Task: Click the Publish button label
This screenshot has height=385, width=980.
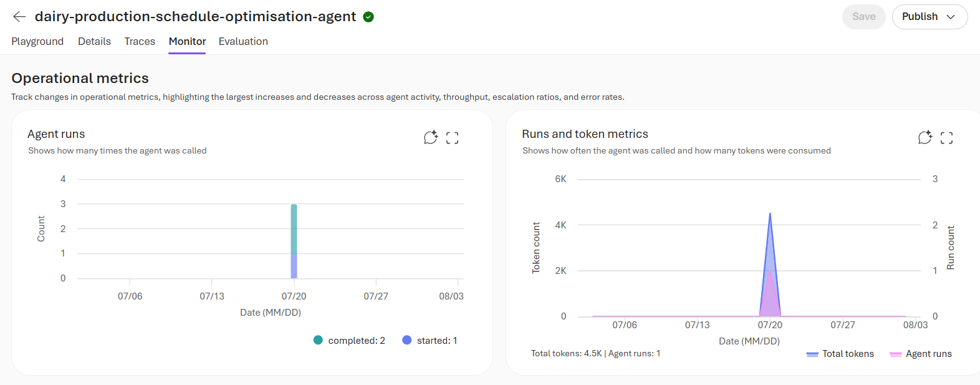Action: [x=920, y=17]
